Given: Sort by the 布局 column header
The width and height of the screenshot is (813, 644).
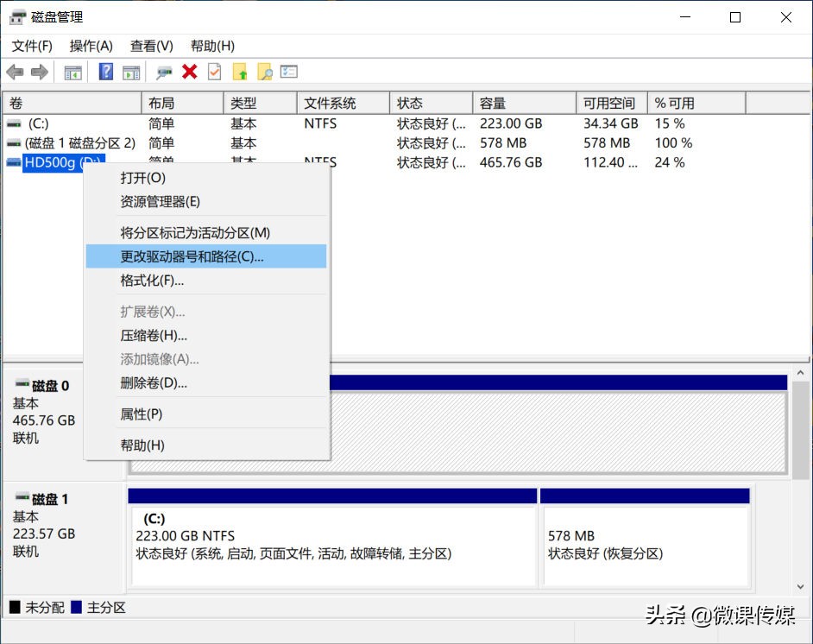Looking at the screenshot, I should click(182, 104).
